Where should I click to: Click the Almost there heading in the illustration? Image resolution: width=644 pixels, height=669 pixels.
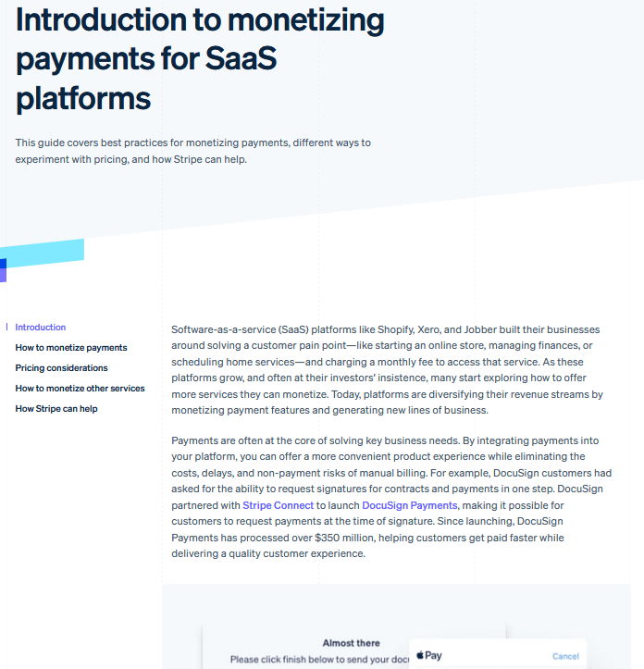click(351, 643)
